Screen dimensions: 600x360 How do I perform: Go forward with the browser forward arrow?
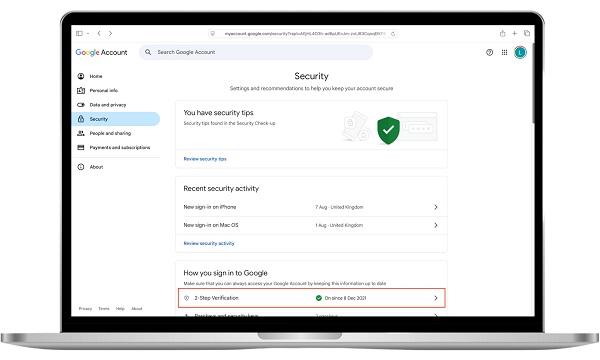(x=111, y=33)
